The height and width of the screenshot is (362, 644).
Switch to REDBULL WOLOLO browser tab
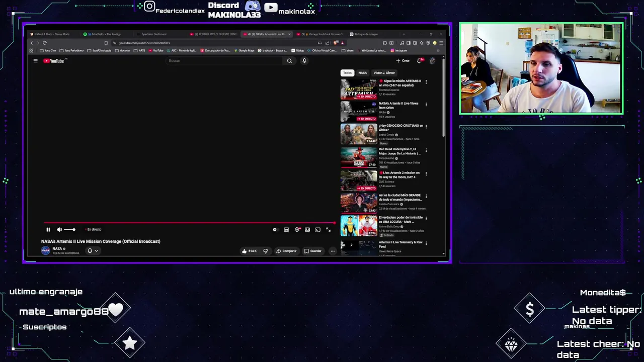pyautogui.click(x=213, y=34)
